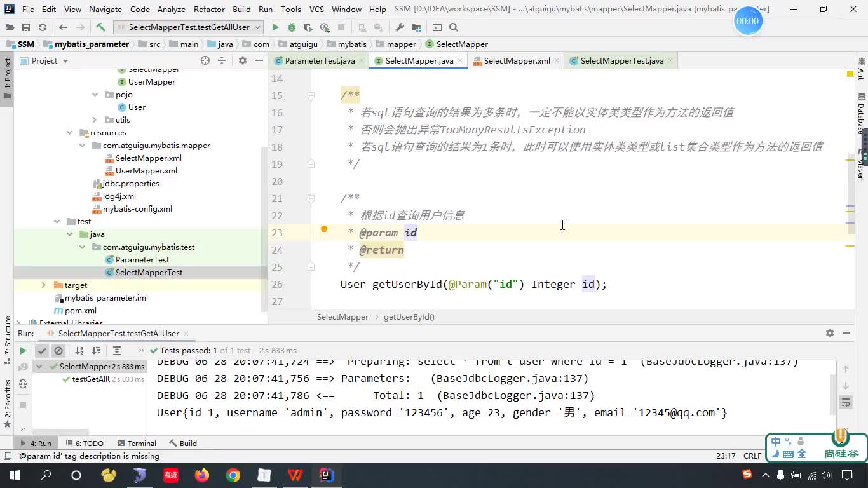Click the CRLF line separator status entry

[752, 456]
